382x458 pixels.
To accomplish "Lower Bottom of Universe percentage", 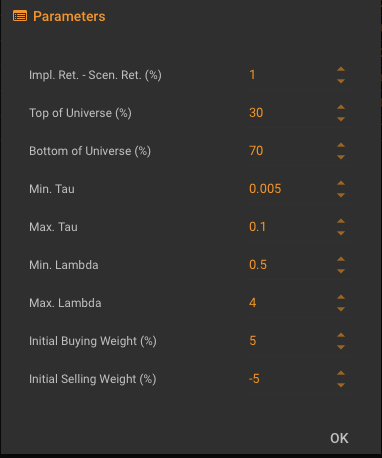I will pyautogui.click(x=341, y=157).
